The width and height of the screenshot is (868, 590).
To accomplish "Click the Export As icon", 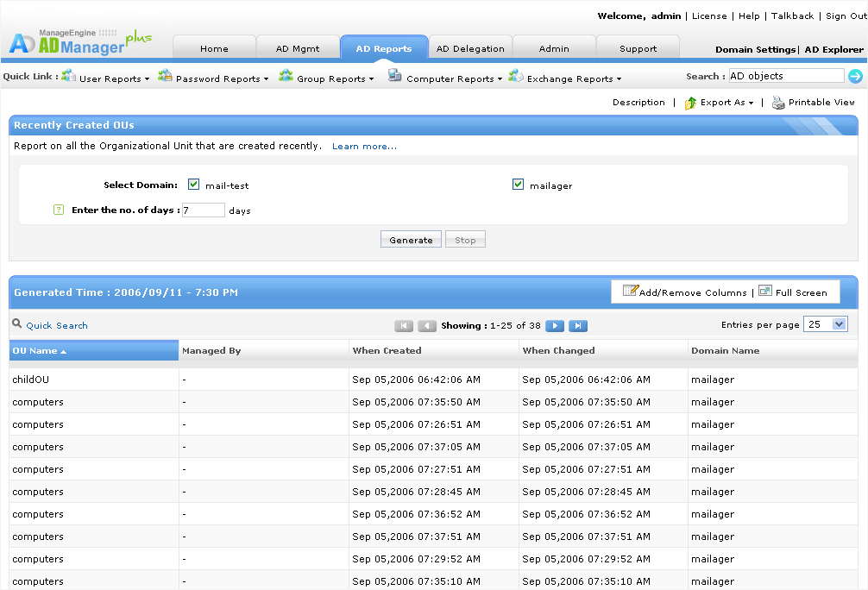I will (690, 103).
